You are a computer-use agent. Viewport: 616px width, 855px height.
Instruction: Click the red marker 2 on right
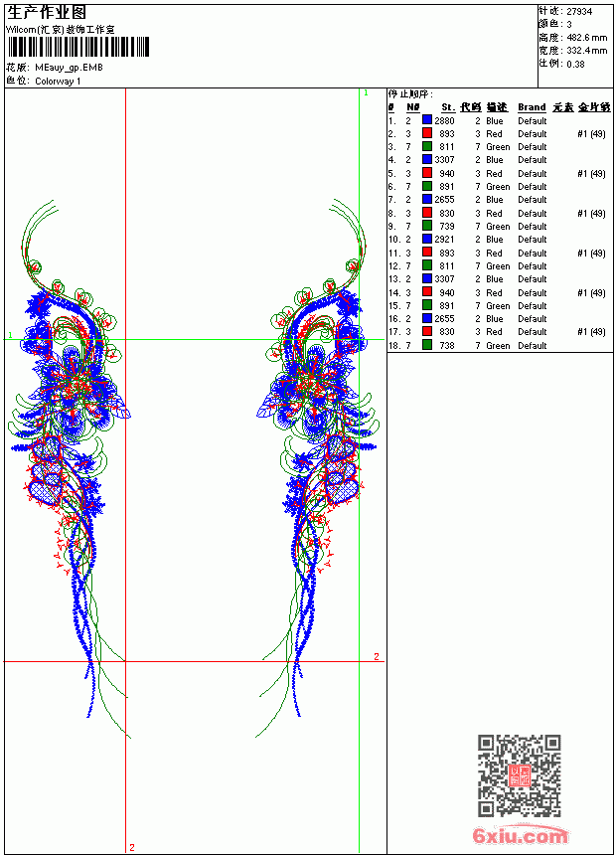(x=377, y=656)
